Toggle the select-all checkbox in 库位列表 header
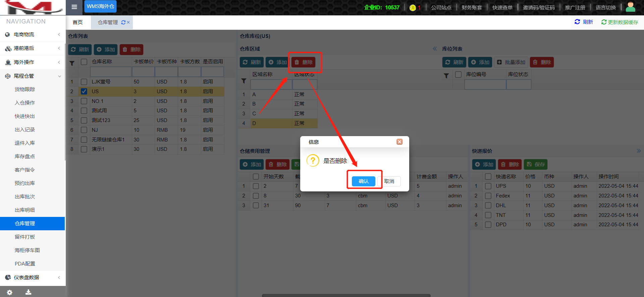644x297 pixels. pyautogui.click(x=458, y=74)
